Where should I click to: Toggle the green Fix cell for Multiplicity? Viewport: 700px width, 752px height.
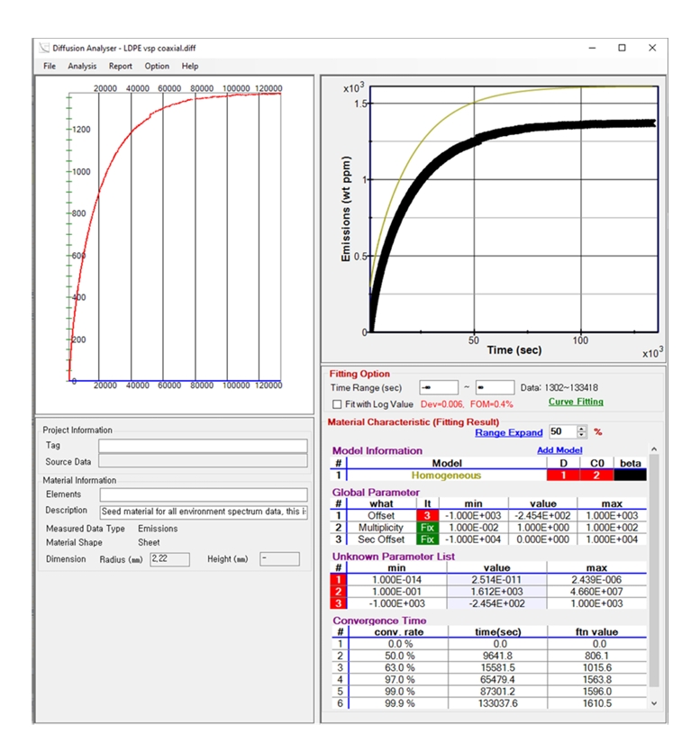click(427, 527)
